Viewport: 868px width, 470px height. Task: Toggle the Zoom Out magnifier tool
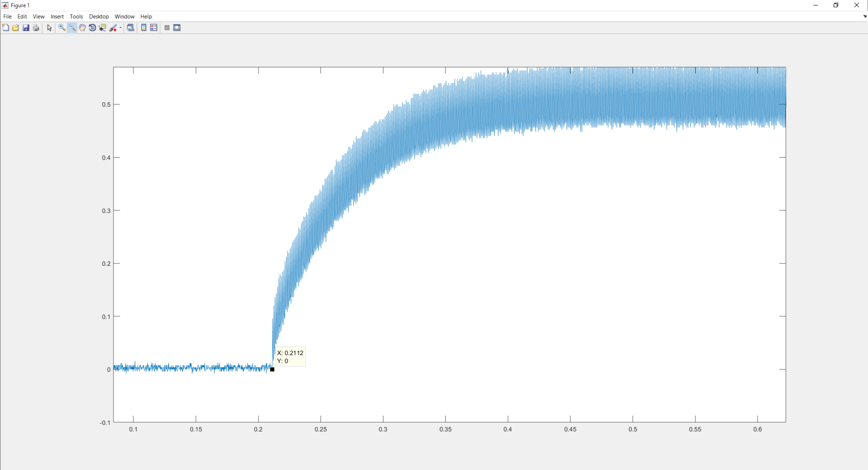(x=72, y=28)
